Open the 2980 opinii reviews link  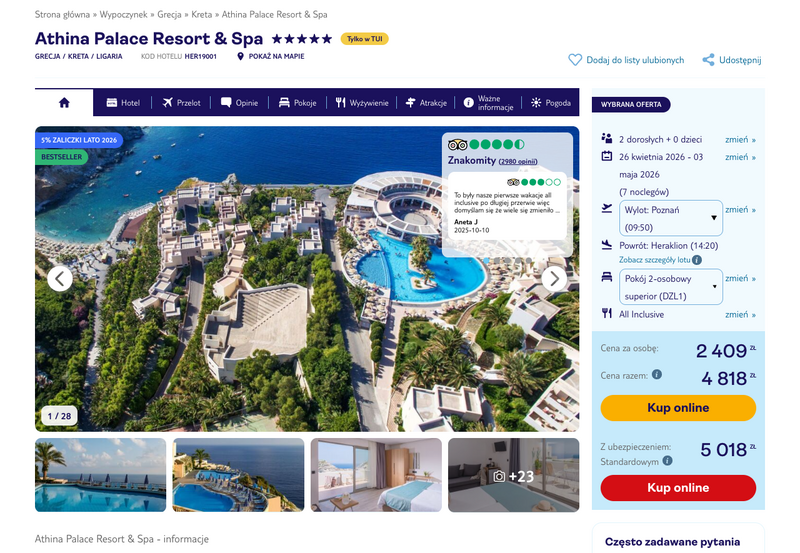518,161
